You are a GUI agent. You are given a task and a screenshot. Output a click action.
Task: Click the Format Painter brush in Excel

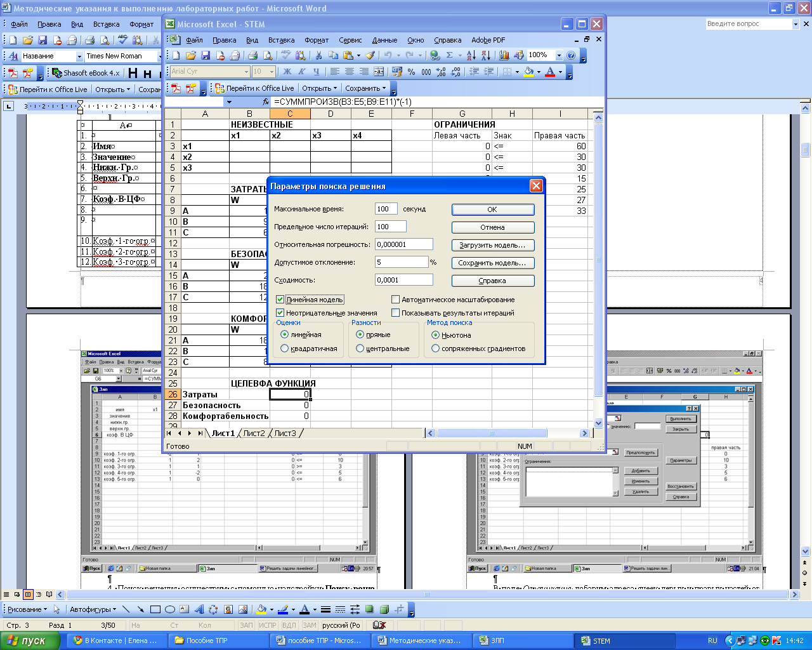pos(370,55)
